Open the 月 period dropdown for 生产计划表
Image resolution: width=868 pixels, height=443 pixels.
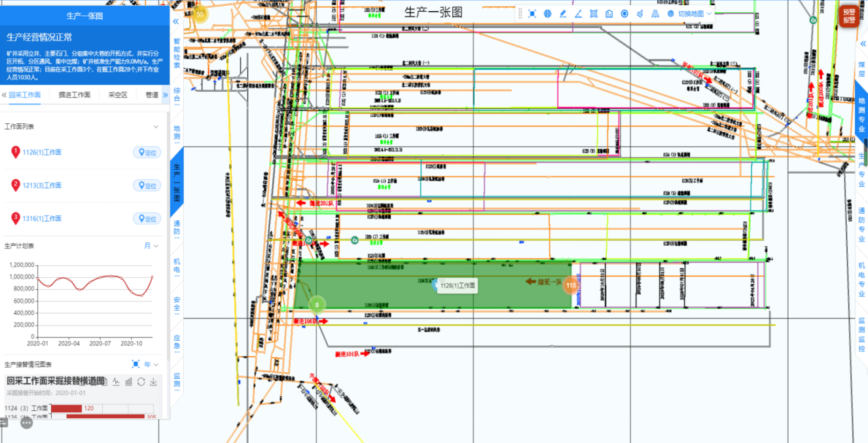(x=151, y=246)
